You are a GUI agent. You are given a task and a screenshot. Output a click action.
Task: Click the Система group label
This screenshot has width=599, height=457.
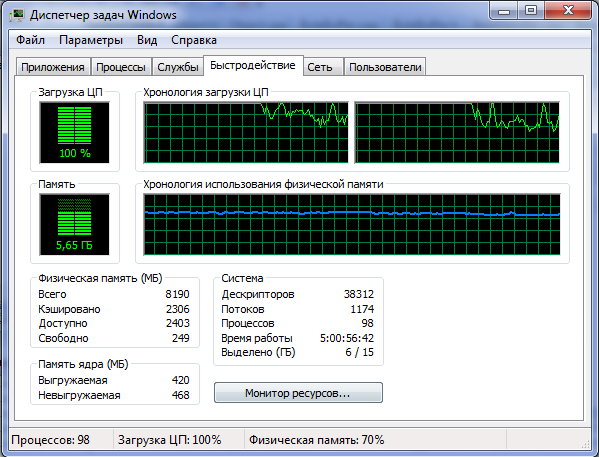(x=242, y=278)
